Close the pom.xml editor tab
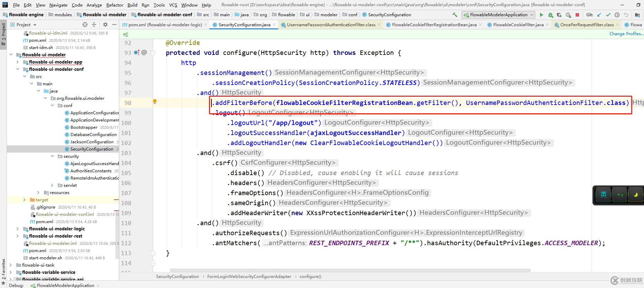The image size is (644, 288). pyautogui.click(x=206, y=25)
